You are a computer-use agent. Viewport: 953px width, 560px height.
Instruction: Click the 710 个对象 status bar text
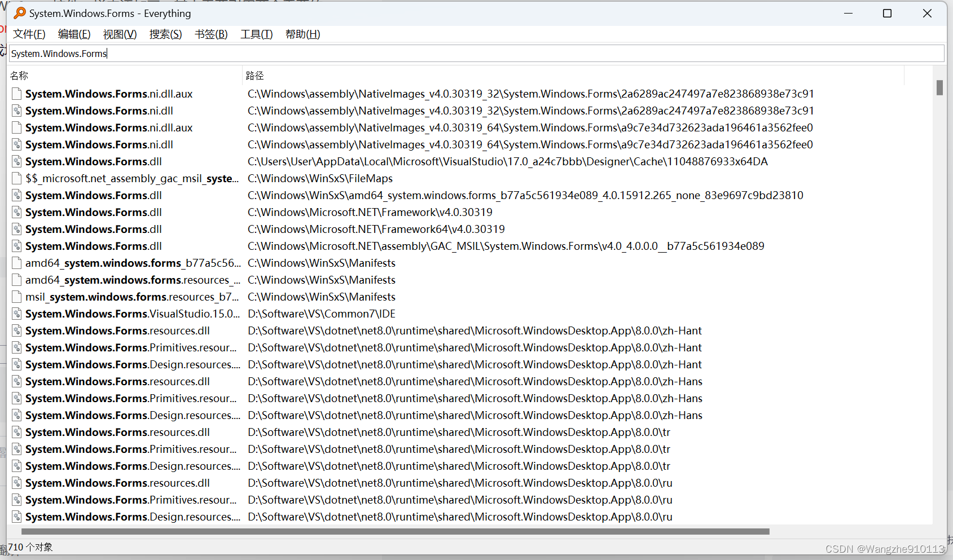(32, 546)
